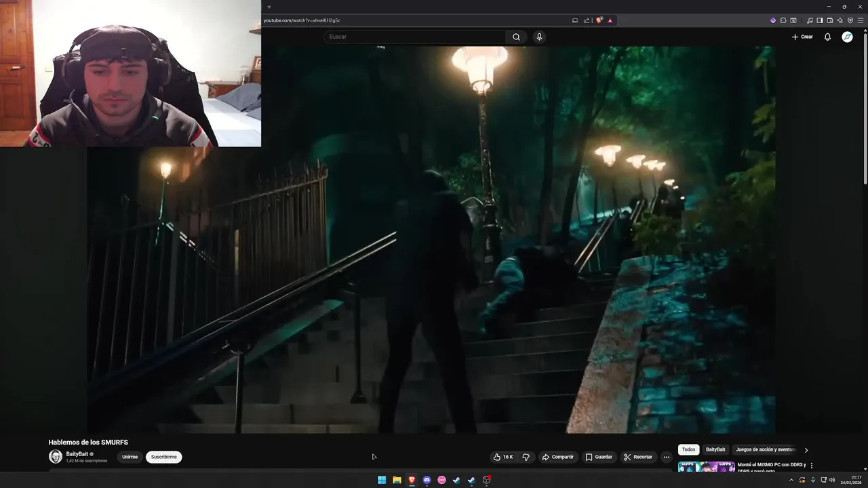Click the BaityBait channel name link
Image resolution: width=868 pixels, height=488 pixels.
(77, 453)
